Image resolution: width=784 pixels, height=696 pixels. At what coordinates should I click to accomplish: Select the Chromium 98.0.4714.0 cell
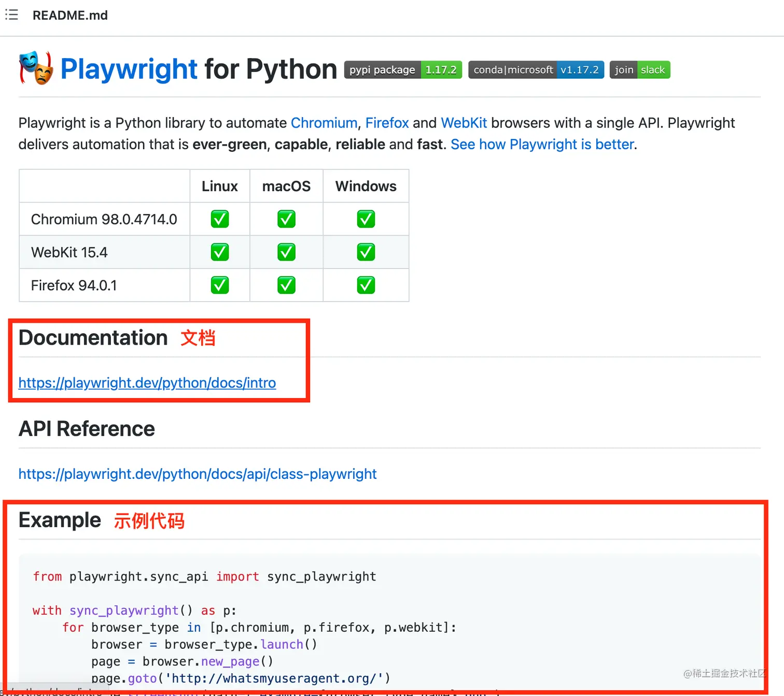104,219
